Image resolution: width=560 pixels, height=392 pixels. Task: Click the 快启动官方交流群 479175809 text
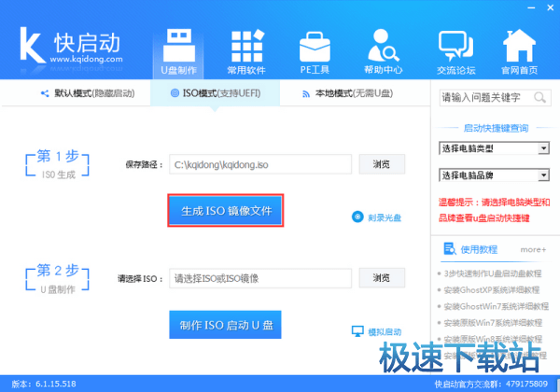(491, 384)
